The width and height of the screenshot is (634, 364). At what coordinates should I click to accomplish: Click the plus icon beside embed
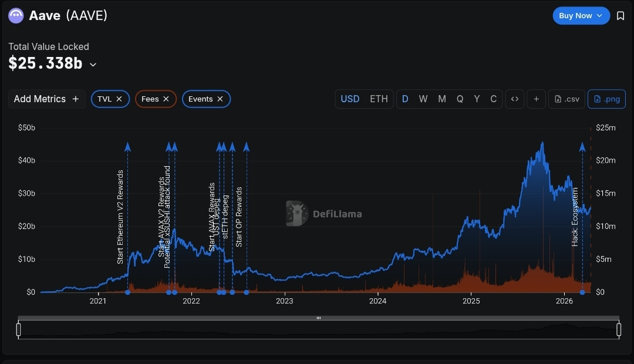pyautogui.click(x=536, y=99)
